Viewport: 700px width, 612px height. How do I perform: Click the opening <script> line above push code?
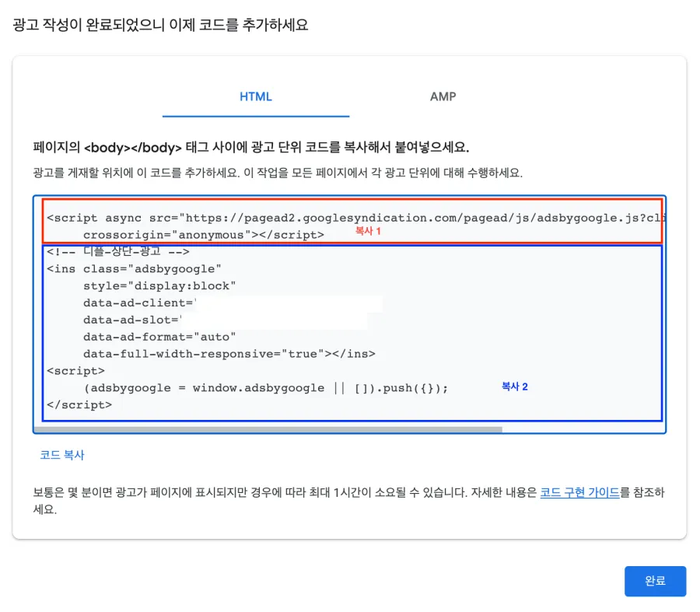tap(76, 371)
